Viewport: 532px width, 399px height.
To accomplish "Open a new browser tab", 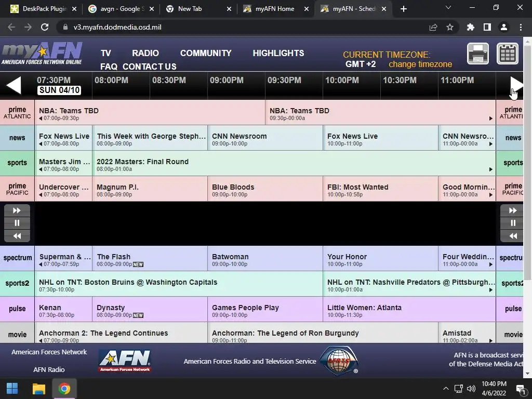I will tap(403, 9).
